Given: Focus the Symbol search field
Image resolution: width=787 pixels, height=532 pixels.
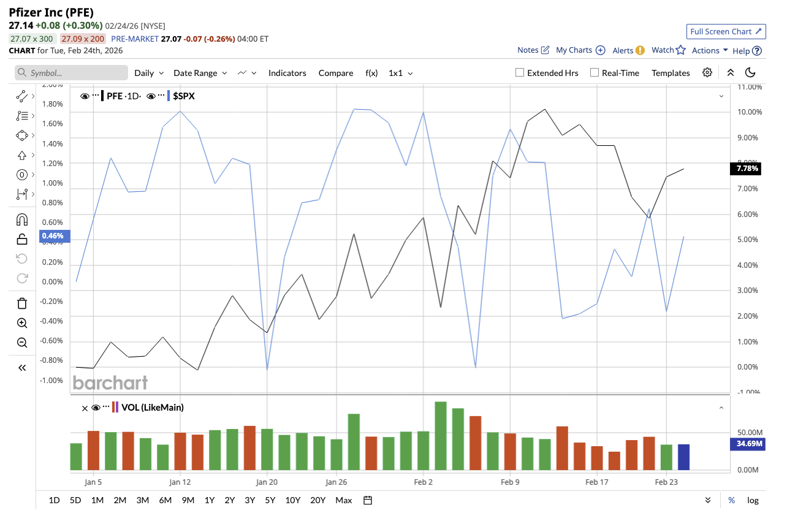Looking at the screenshot, I should tap(72, 73).
